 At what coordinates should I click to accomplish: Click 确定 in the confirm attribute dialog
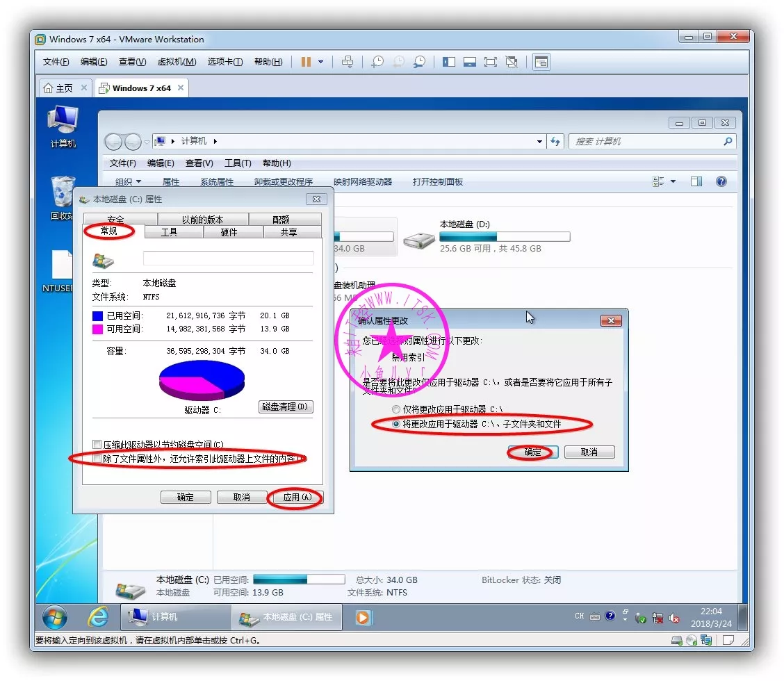click(532, 452)
